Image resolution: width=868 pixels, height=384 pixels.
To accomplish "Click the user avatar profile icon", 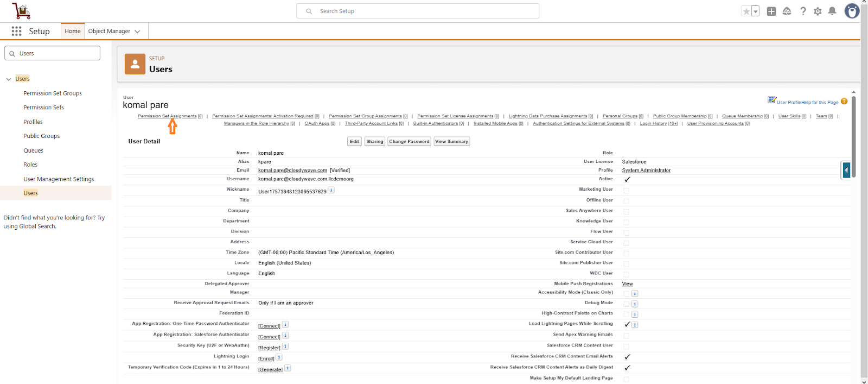I will [x=852, y=11].
